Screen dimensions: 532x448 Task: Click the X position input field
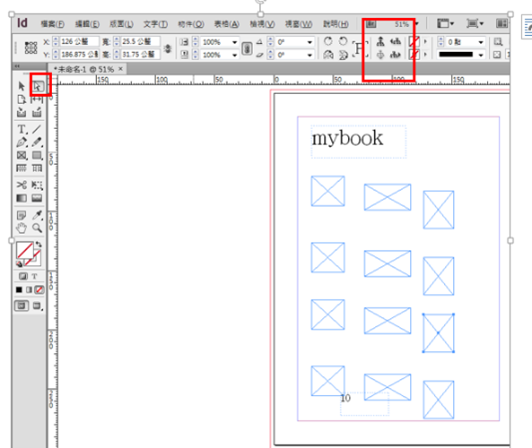coord(79,41)
